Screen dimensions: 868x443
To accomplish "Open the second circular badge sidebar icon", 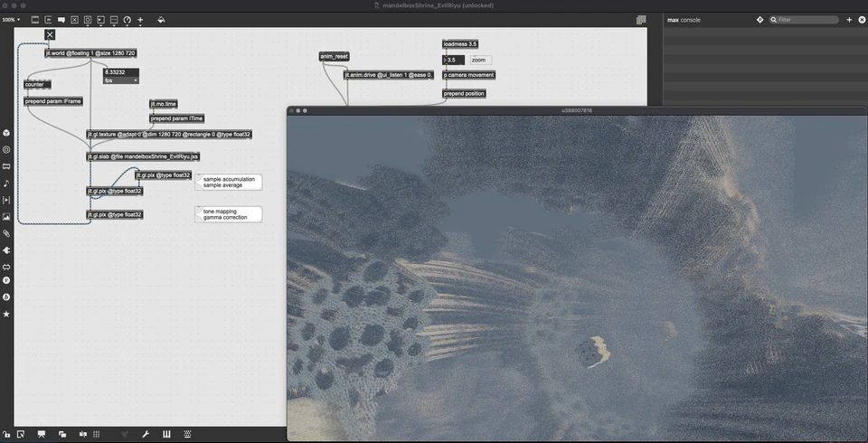I will [6, 297].
